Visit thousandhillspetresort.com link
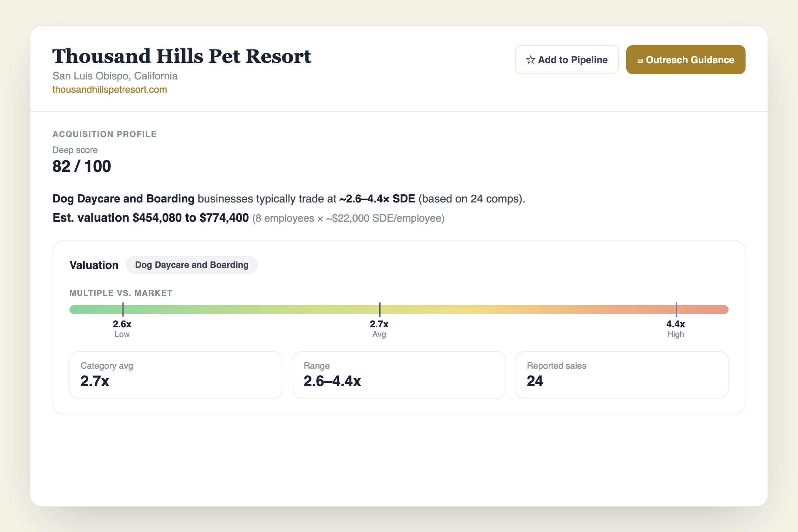The height and width of the screenshot is (532, 798). 110,89
